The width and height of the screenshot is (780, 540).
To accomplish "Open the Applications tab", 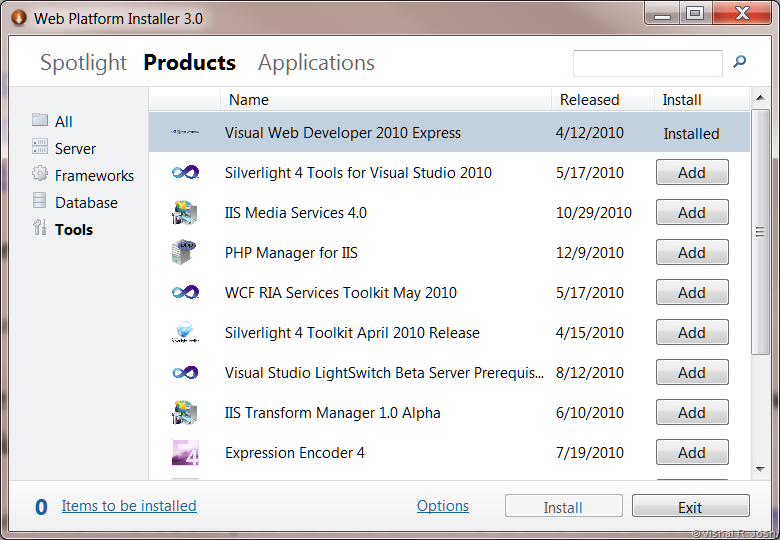I will coord(316,62).
